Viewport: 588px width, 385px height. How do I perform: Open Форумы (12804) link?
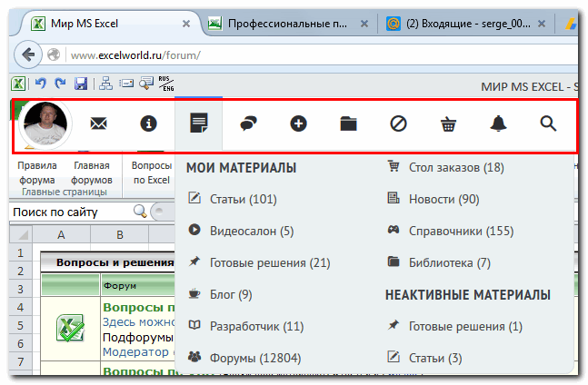255,358
